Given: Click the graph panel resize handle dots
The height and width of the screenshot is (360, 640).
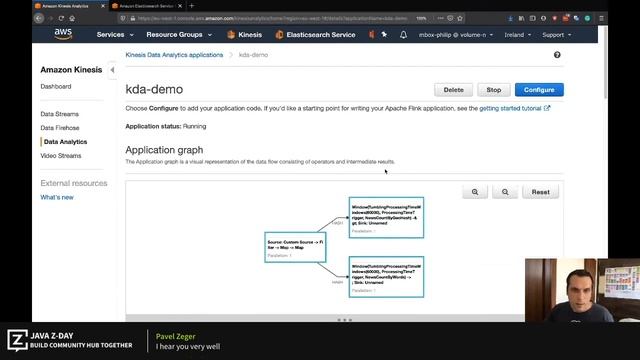Looking at the screenshot, I should coord(344,320).
